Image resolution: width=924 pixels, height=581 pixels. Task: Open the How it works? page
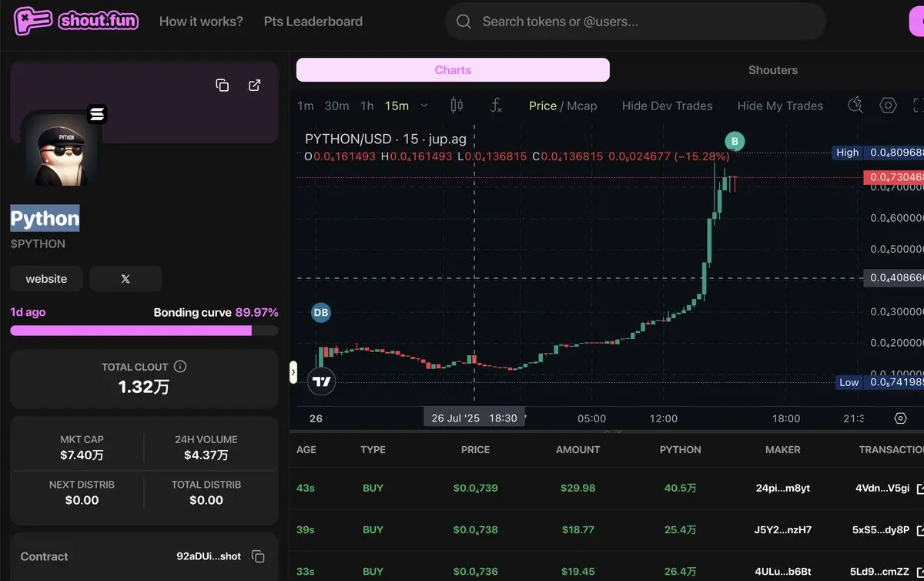[x=201, y=22]
